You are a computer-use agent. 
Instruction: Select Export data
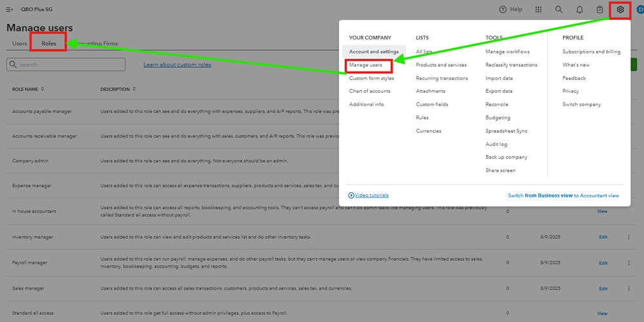(x=498, y=91)
